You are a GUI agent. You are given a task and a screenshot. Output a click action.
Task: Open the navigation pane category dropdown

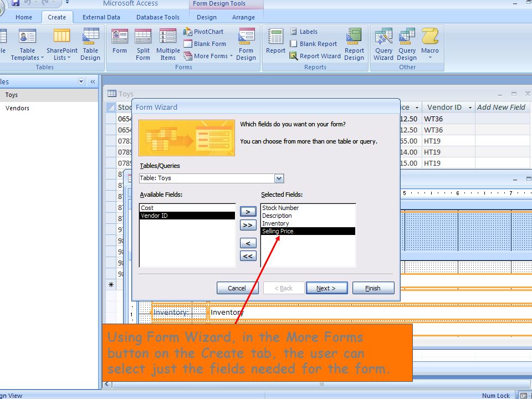tap(81, 81)
